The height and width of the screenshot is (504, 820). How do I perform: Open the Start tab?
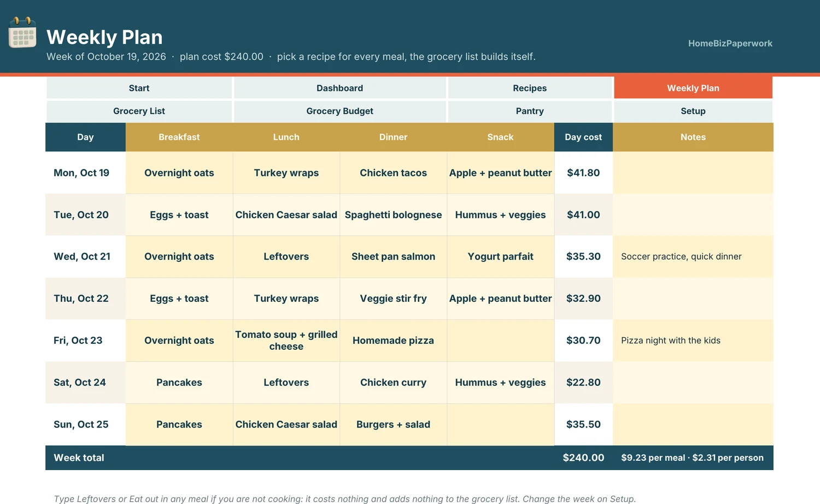139,88
